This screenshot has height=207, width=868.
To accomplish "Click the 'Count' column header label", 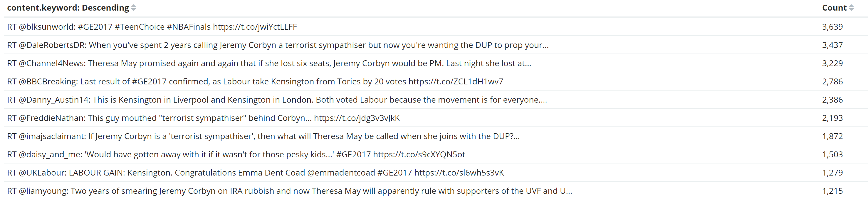I will [834, 8].
